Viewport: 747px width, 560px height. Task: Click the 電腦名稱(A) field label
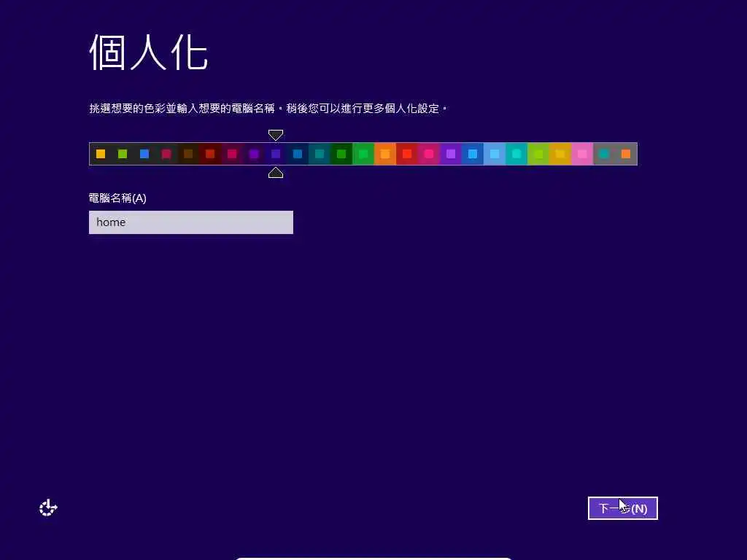click(x=117, y=198)
